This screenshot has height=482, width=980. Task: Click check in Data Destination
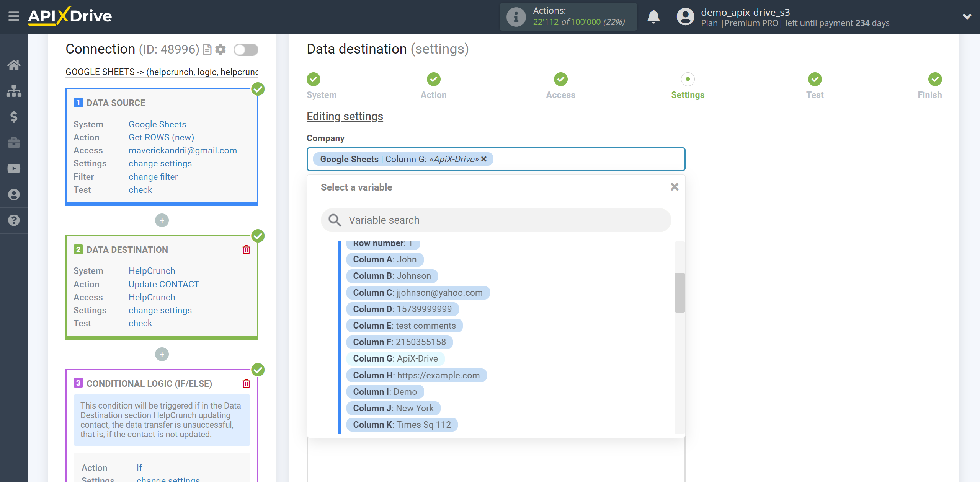[x=140, y=323]
